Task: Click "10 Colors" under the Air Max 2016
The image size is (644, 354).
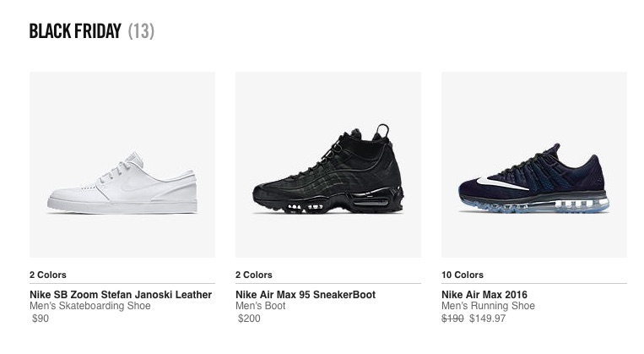Action: (x=463, y=275)
